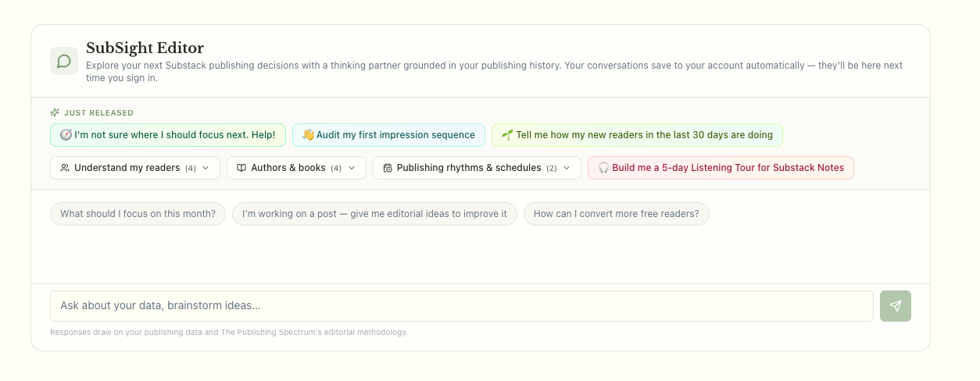This screenshot has width=980, height=381.
Task: Click the "Responses draw on your publishing data" note
Action: coord(229,332)
